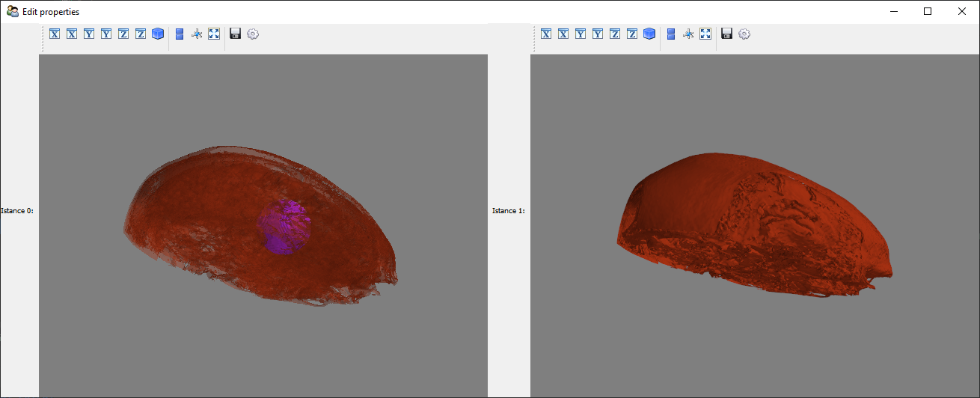Open the gear settings in Istance 0 toolbar
980x398 pixels.
[253, 34]
